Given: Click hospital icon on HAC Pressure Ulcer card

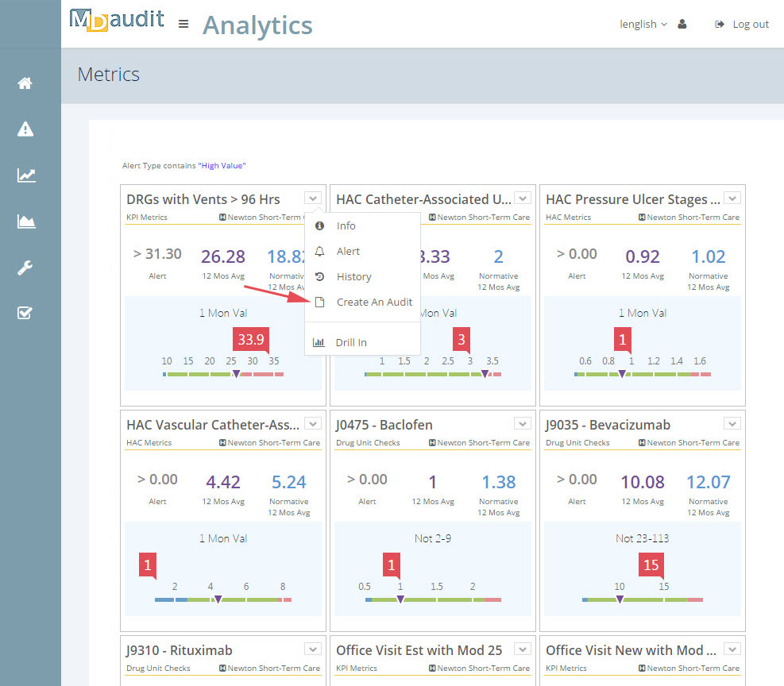Looking at the screenshot, I should coord(642,218).
